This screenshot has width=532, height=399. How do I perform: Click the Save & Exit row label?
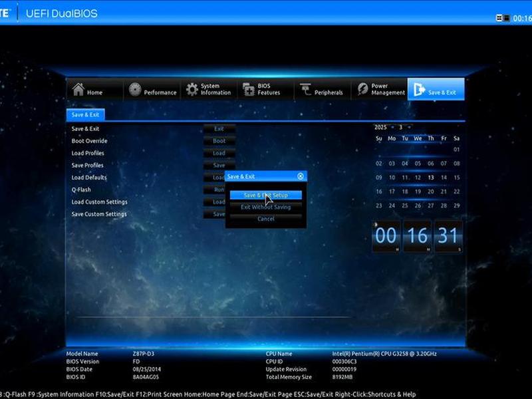[85, 128]
